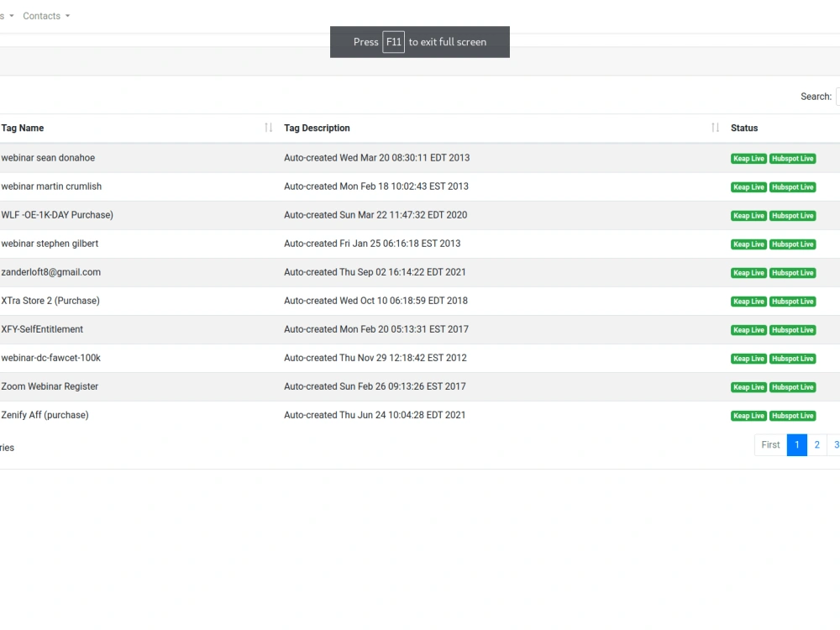Select description 'Auto-created Sun Mar 22 11:47:32 EDT 2020'
The width and height of the screenshot is (840, 630).
tap(375, 215)
